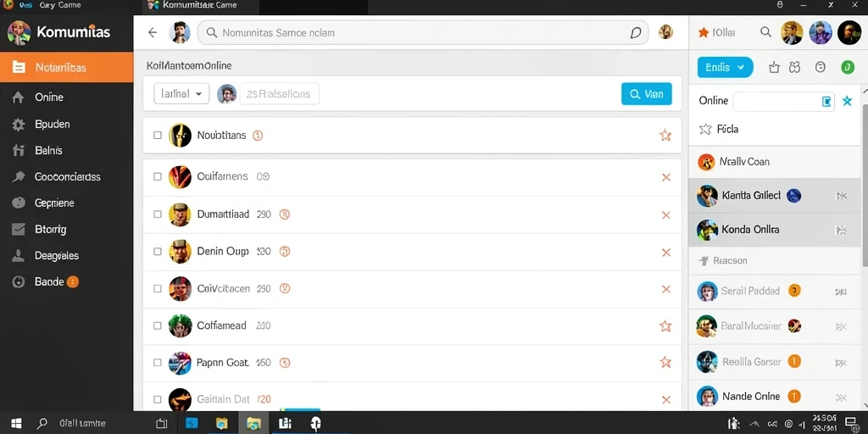Screen dimensions: 868x434
Task: Select the Coffamead row checkbox
Action: (x=157, y=325)
